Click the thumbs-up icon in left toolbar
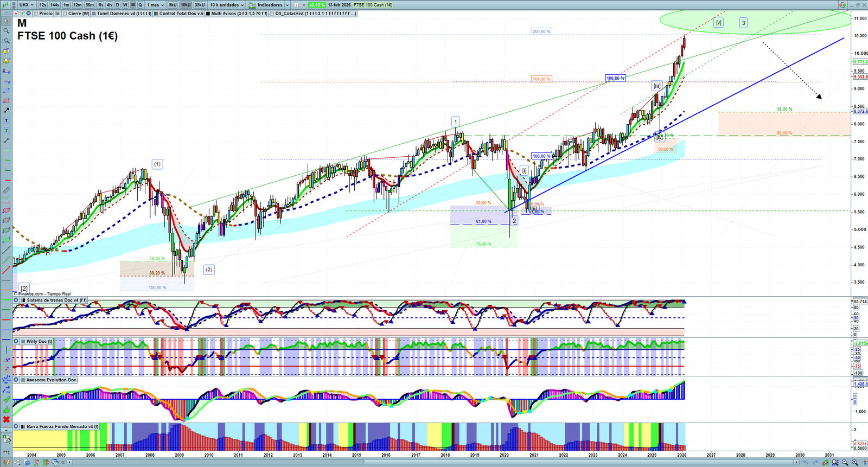The image size is (868, 467). pyautogui.click(x=7, y=410)
